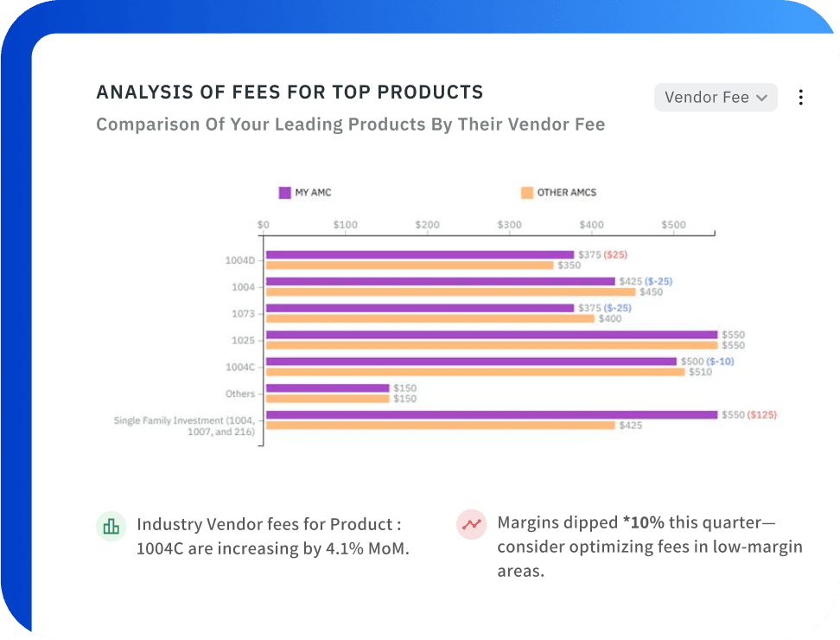Toggle the MY AMC legend purple swatch
The width and height of the screenshot is (840, 640).
pos(284,192)
